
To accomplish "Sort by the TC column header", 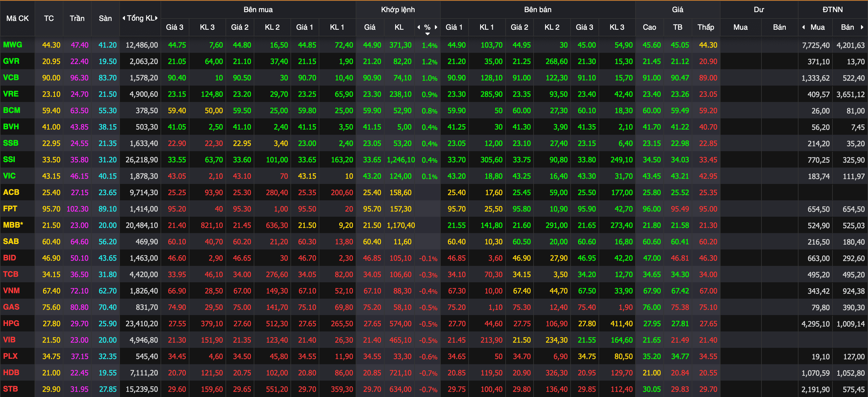I will [x=49, y=18].
